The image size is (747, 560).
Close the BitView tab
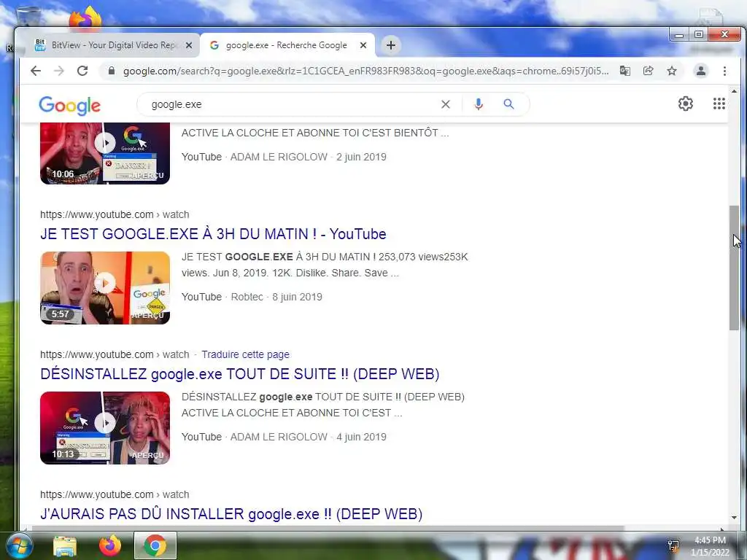pyautogui.click(x=189, y=45)
